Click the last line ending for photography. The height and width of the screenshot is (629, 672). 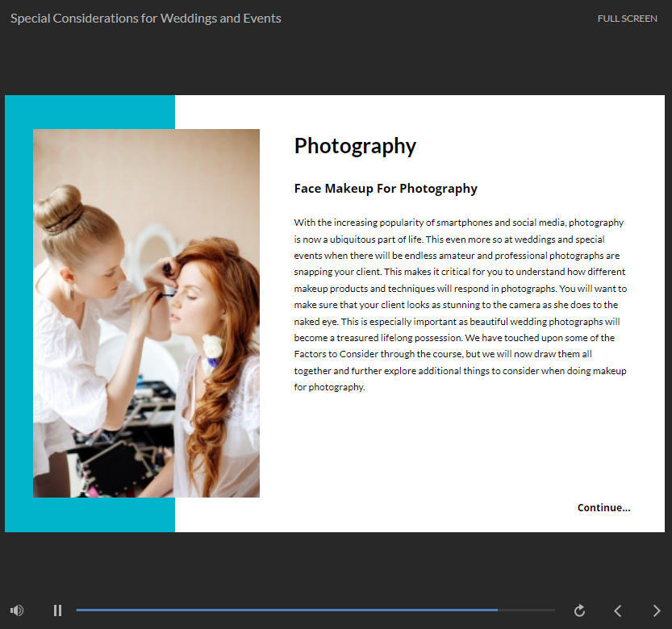click(329, 387)
